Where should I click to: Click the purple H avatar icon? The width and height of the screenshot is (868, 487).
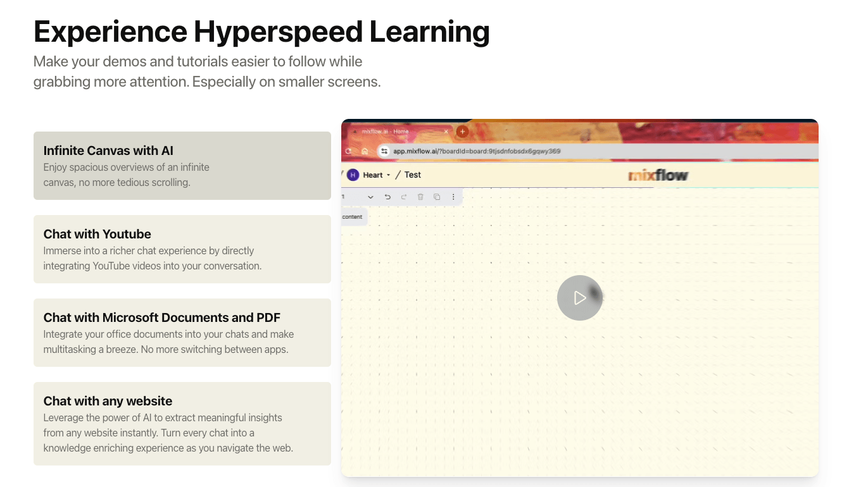point(353,175)
